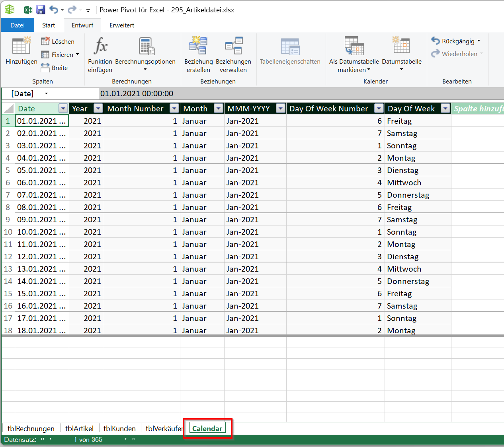Select the Entwurf ribbon tab
This screenshot has width=504, height=447.
click(82, 25)
